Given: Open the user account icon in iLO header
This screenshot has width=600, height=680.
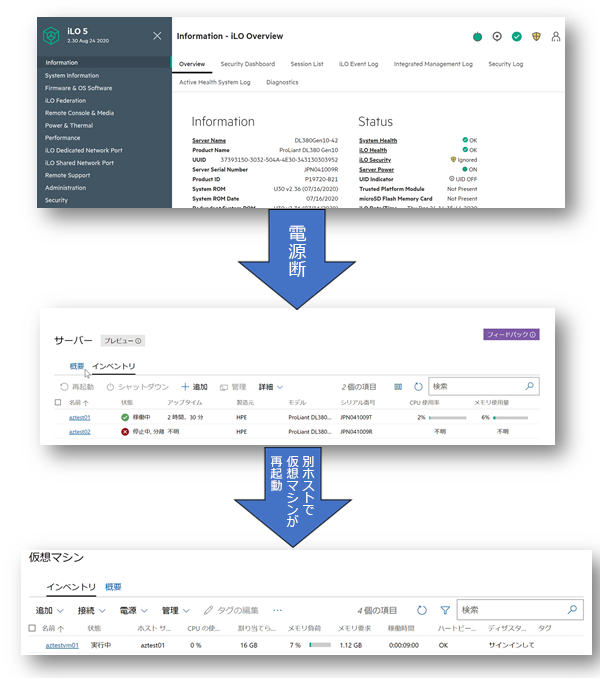Looking at the screenshot, I should 556,37.
